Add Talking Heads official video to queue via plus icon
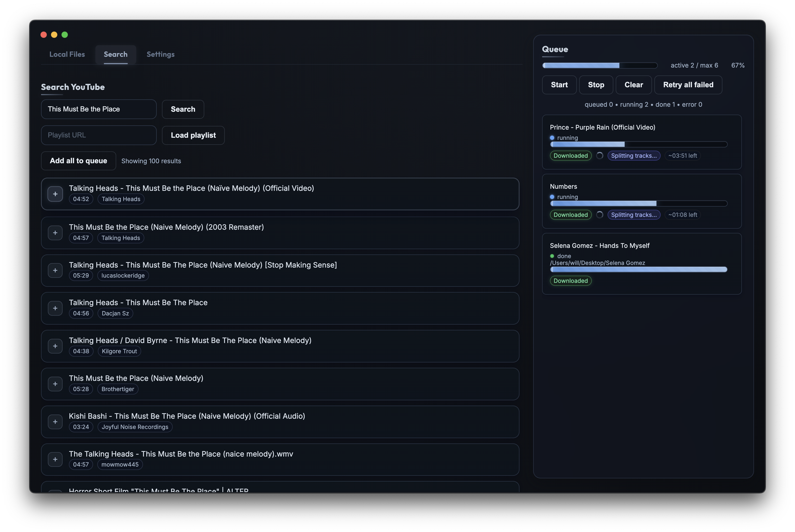This screenshot has height=532, width=795. [55, 194]
